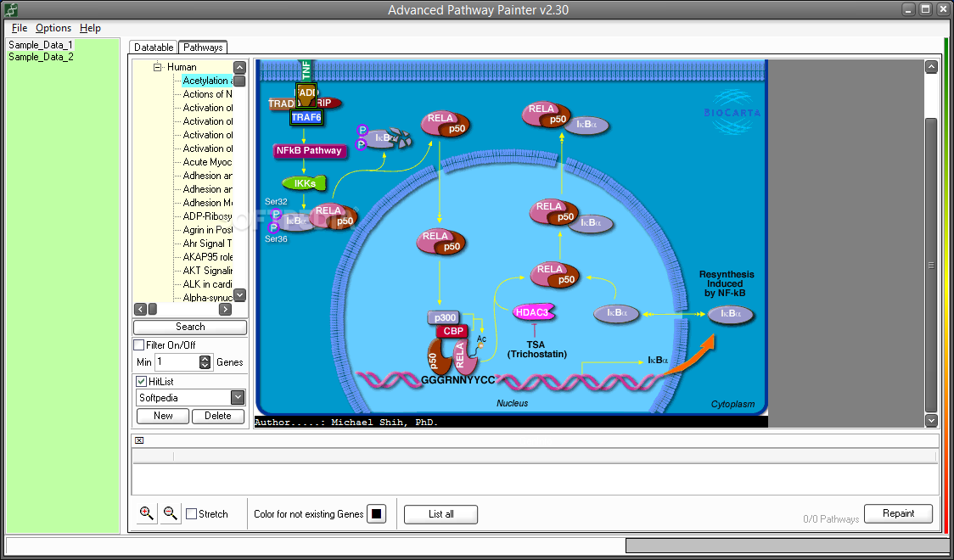Click the zoom in magnifier icon
This screenshot has width=954, height=560.
[x=147, y=514]
